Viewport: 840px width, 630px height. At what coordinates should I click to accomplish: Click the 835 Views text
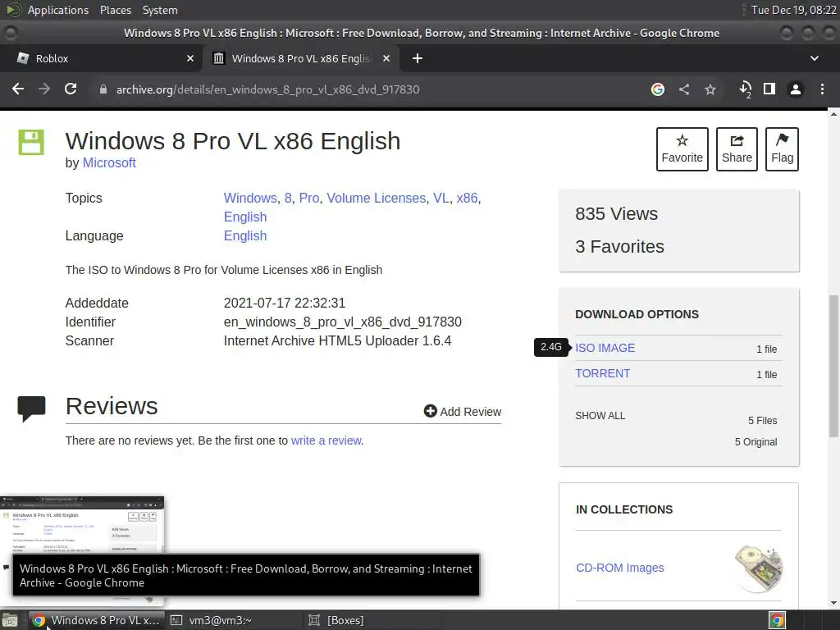coord(616,214)
